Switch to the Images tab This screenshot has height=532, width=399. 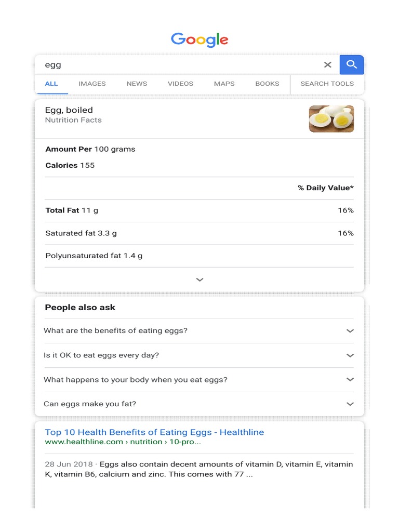92,84
